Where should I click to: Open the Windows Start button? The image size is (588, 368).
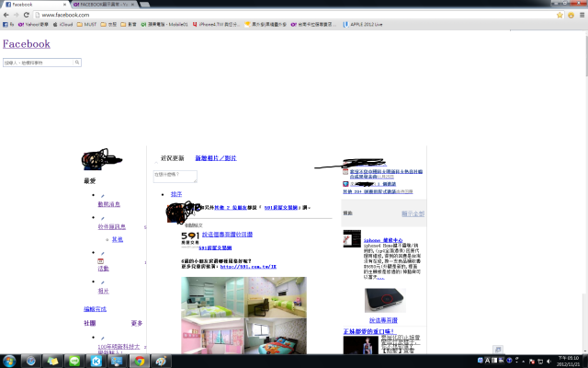click(9, 362)
